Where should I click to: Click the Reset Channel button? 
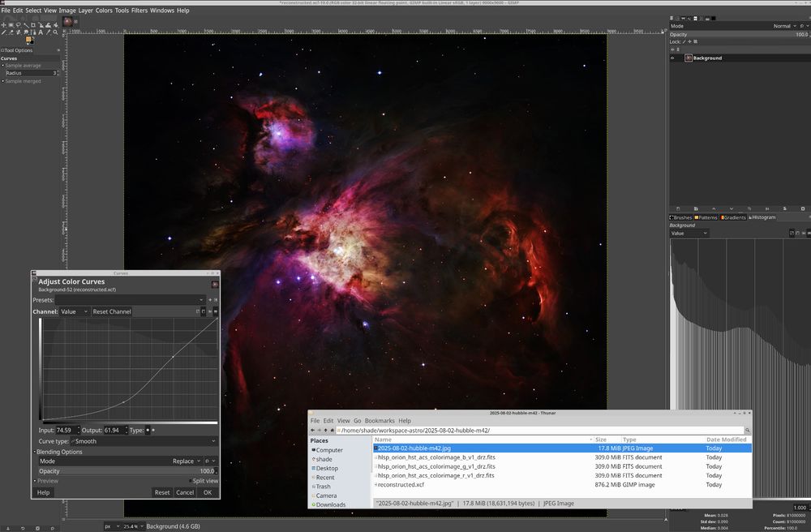pos(112,311)
